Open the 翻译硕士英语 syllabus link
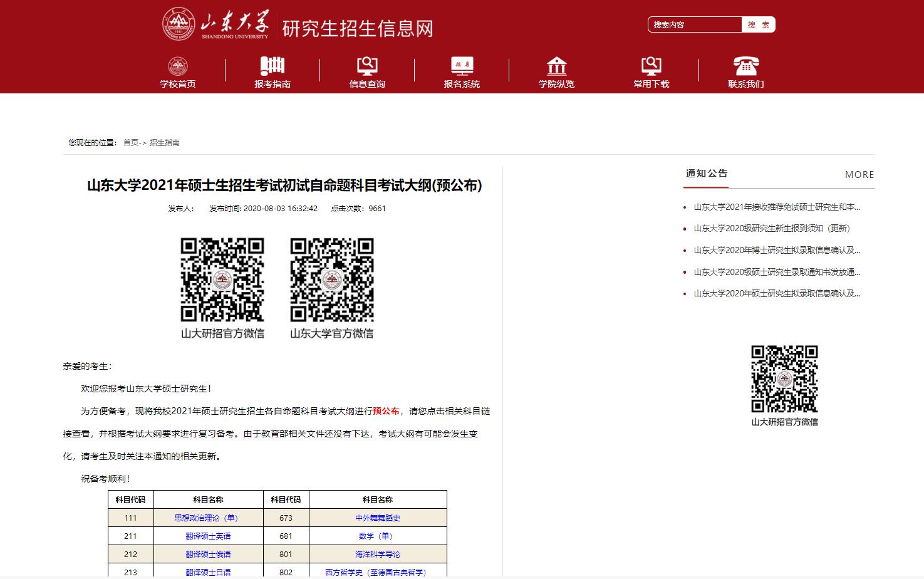This screenshot has width=924, height=579. tap(208, 536)
